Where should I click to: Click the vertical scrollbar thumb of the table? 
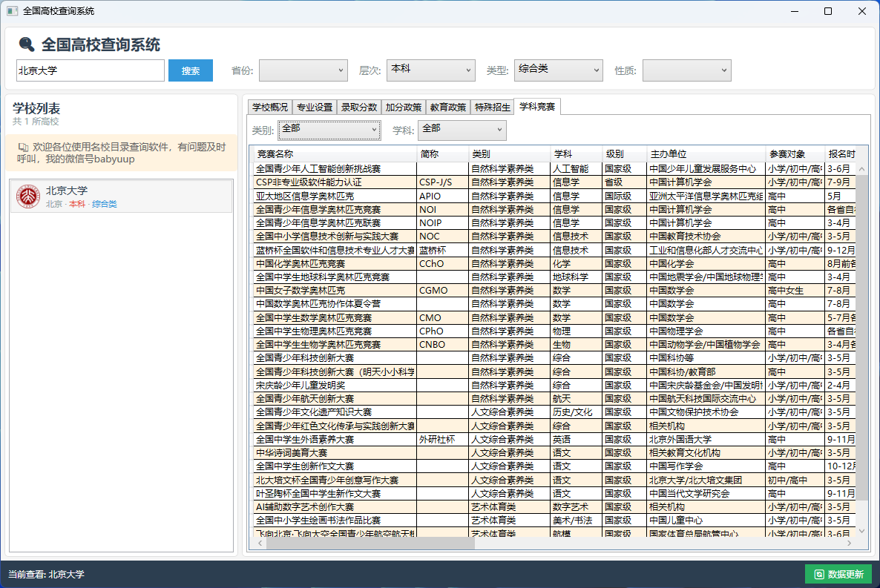[x=861, y=337]
